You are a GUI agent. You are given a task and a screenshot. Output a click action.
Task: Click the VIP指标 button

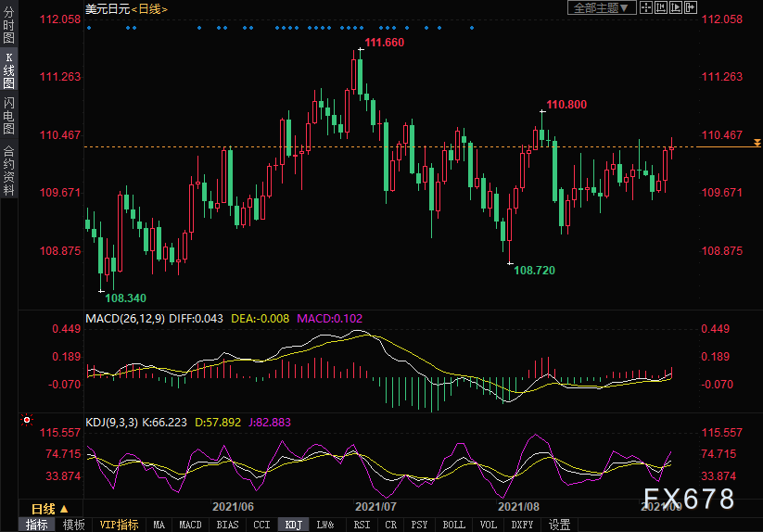point(119,525)
